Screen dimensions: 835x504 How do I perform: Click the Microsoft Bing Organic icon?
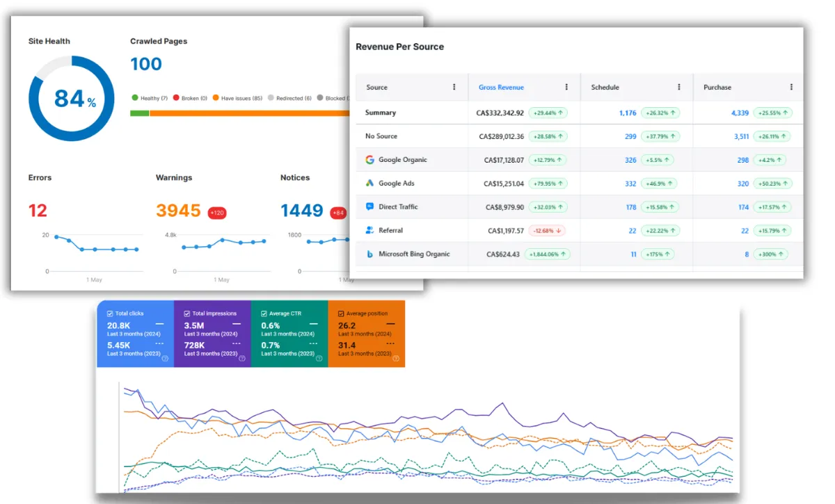(370, 254)
